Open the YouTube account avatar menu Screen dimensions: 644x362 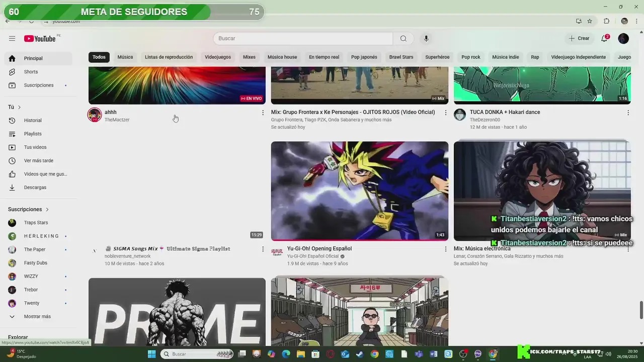[x=623, y=39]
